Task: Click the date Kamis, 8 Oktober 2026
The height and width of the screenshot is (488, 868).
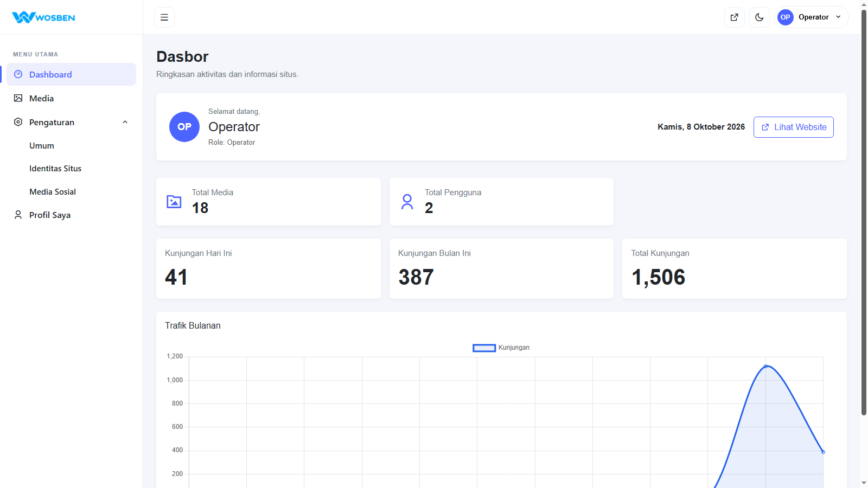Action: [701, 127]
